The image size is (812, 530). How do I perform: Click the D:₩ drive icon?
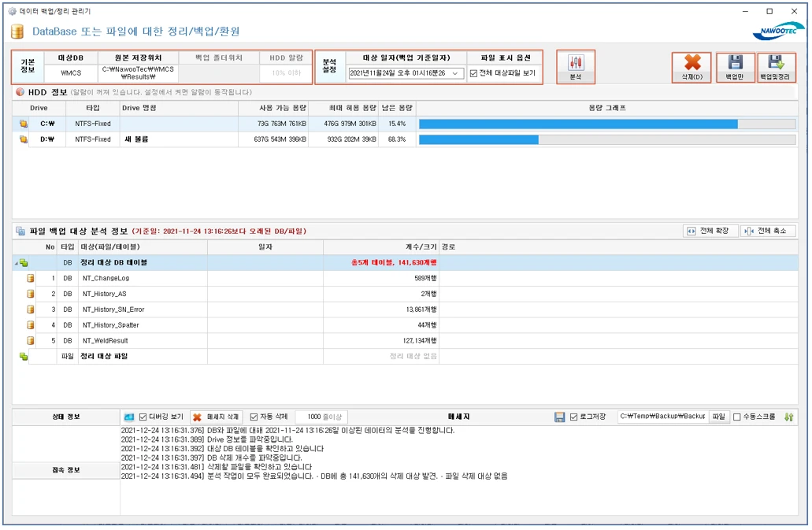tap(24, 139)
